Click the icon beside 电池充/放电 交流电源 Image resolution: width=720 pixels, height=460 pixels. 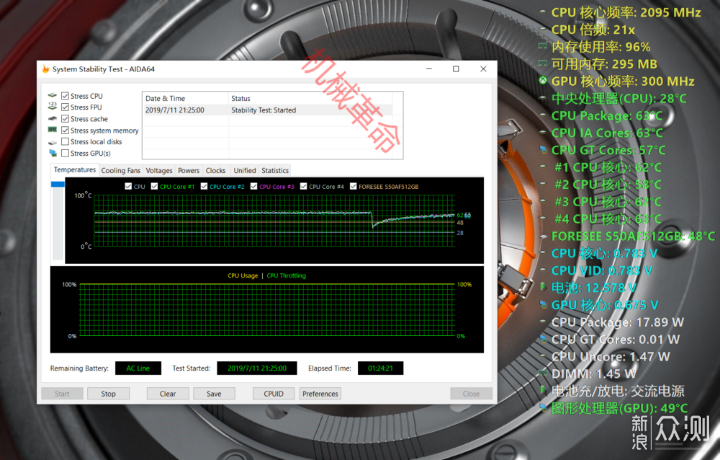[543, 391]
